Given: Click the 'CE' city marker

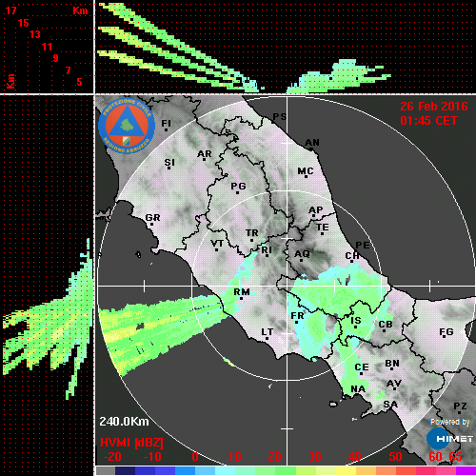Looking at the screenshot, I should point(362,367).
